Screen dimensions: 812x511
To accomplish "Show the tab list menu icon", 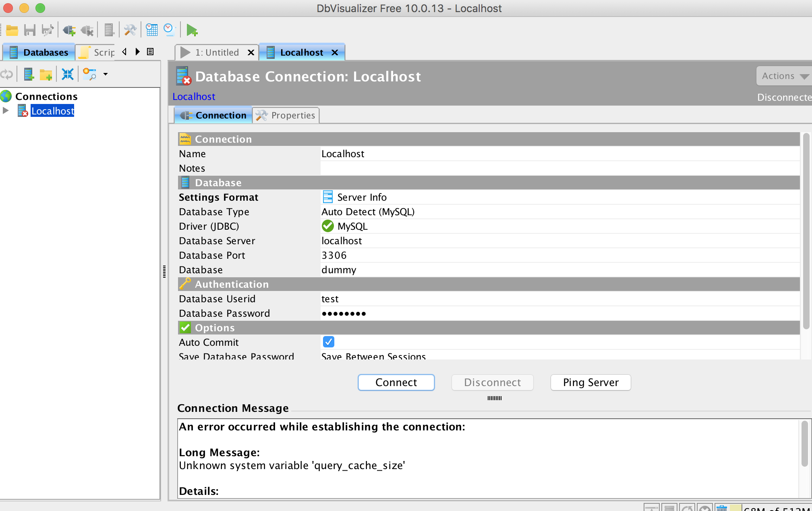I will tap(150, 52).
